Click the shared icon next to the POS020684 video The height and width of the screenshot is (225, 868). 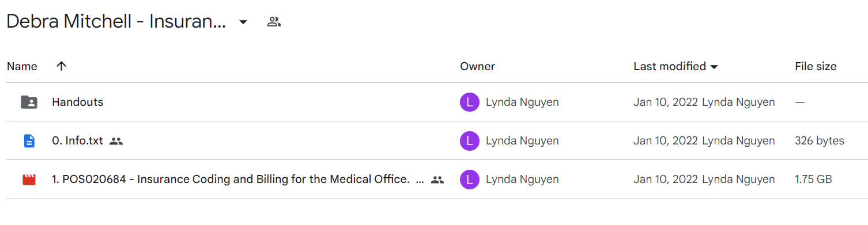click(x=437, y=180)
